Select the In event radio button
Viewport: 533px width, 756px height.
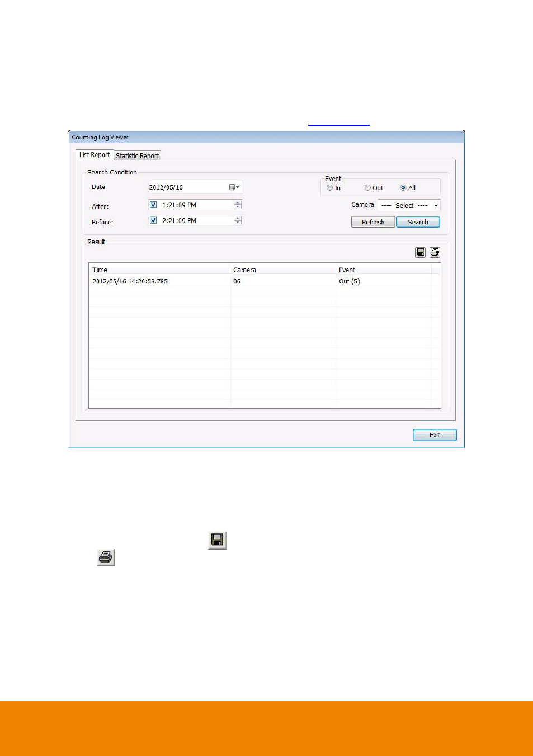click(330, 188)
